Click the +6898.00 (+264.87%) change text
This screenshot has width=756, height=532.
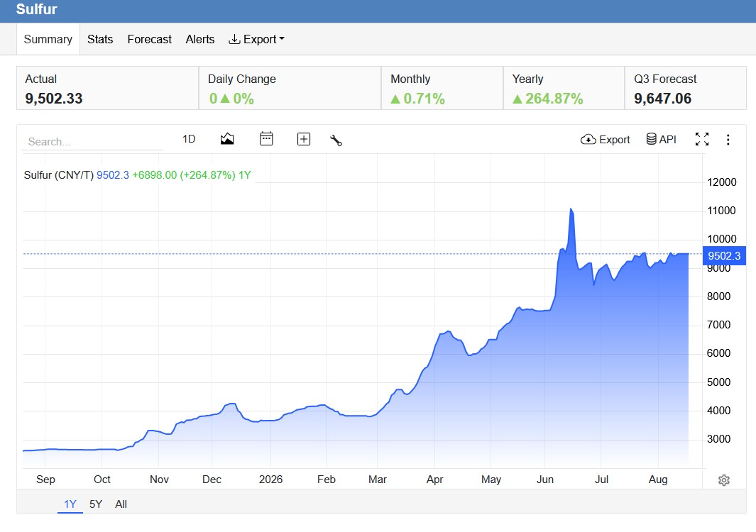pos(184,175)
